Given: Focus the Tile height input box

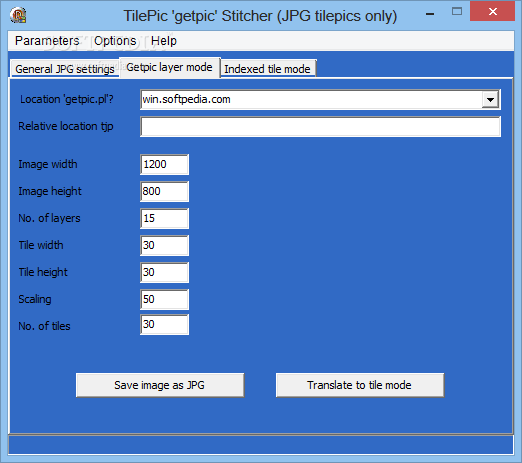Looking at the screenshot, I should (x=164, y=272).
